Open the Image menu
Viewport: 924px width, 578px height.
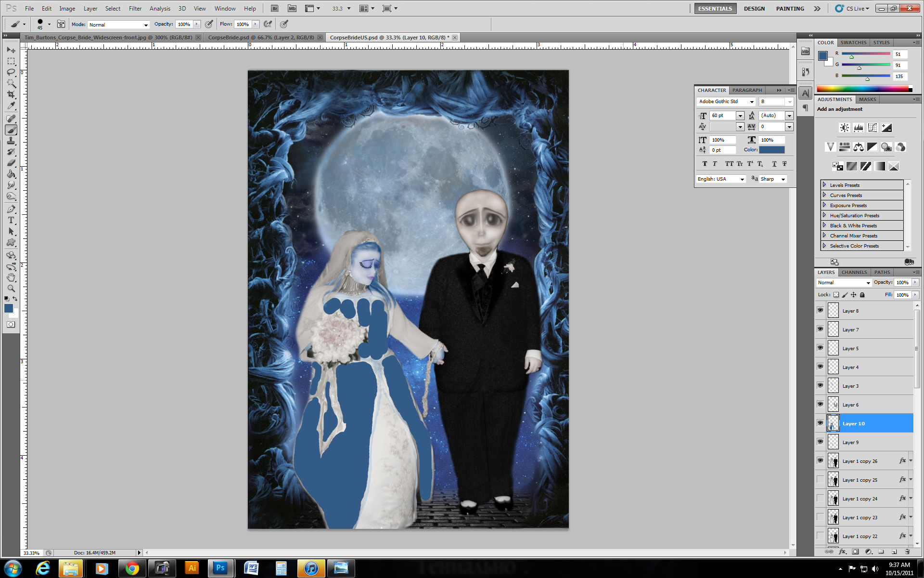[x=67, y=9]
